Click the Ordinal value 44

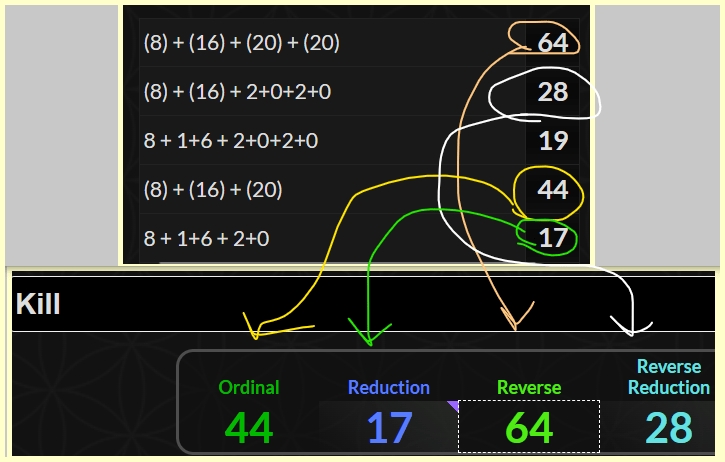[249, 428]
